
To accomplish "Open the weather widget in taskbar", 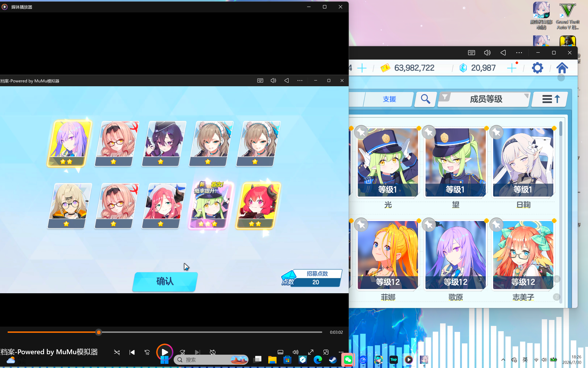I will (16, 360).
